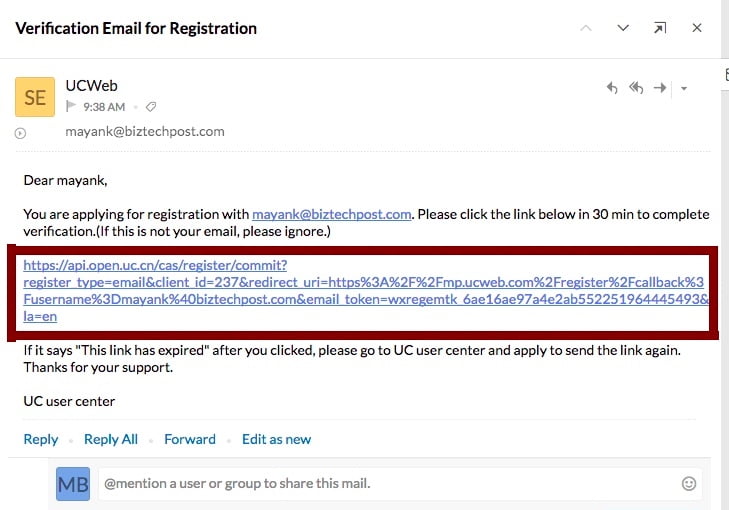Click the reply arrow icon

click(x=612, y=88)
